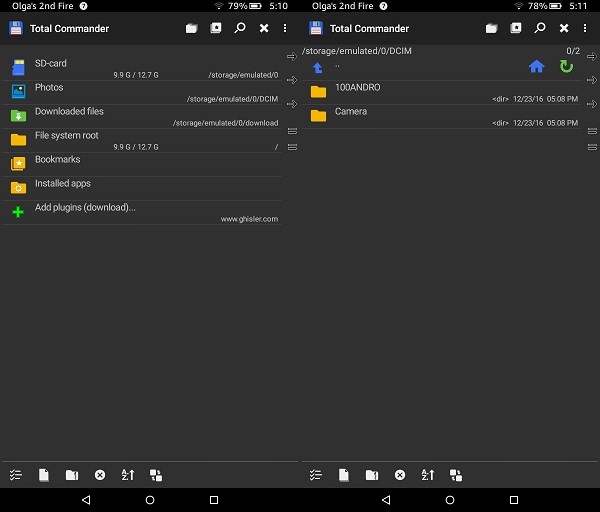Tap X exit icon in left title bar
The height and width of the screenshot is (512, 600).
pyautogui.click(x=264, y=28)
